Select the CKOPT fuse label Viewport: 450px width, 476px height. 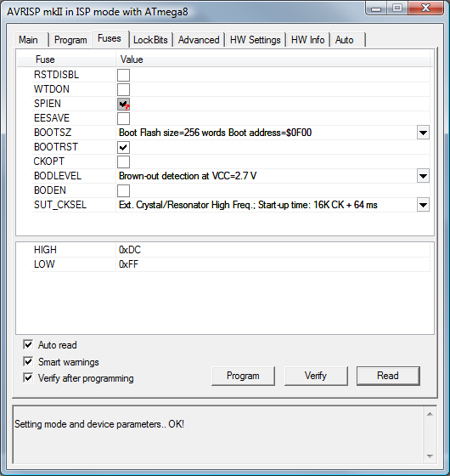(49, 161)
